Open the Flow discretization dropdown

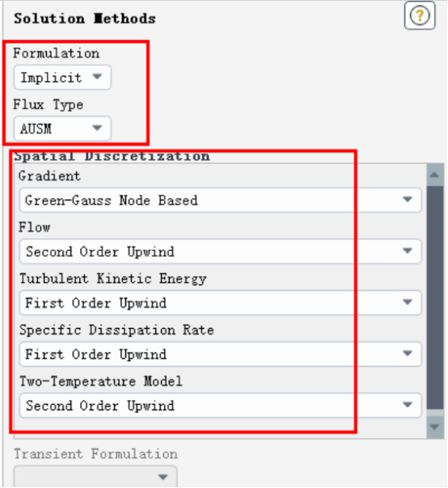tap(220, 251)
